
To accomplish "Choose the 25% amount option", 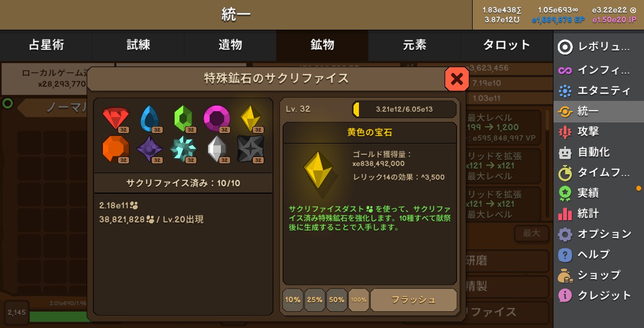I will [x=315, y=299].
